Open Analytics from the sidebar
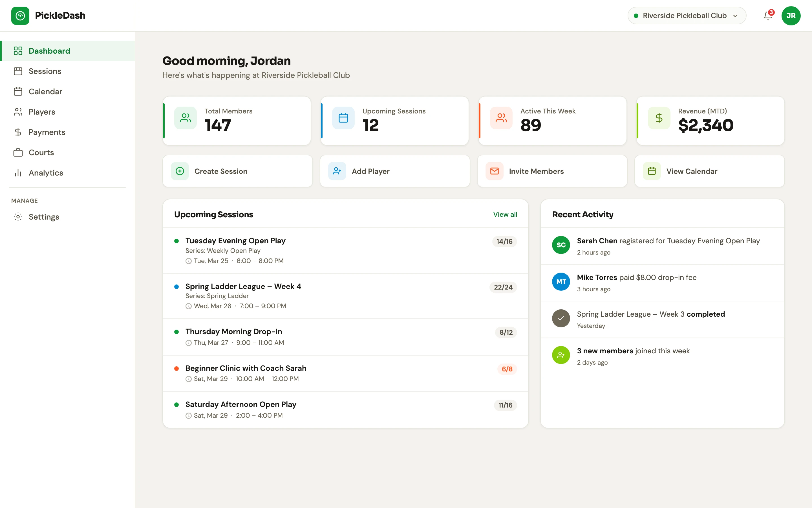Image resolution: width=812 pixels, height=508 pixels. click(67, 173)
